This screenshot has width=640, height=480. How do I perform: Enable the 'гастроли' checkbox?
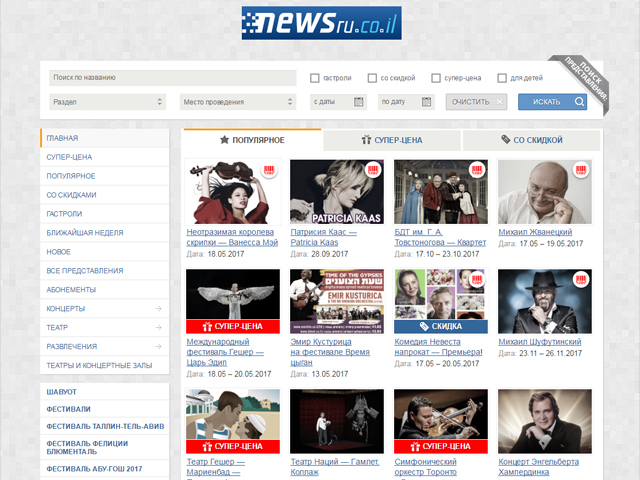(x=315, y=78)
